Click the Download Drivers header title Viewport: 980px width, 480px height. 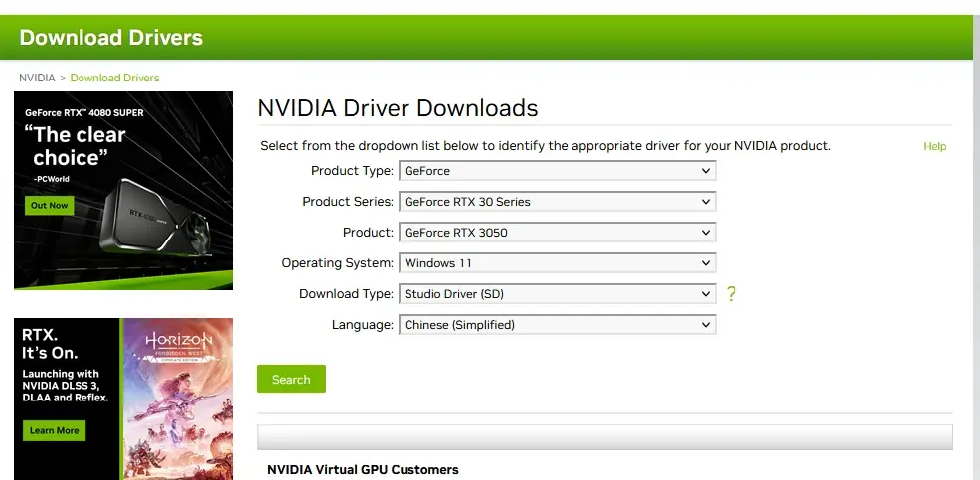(110, 37)
